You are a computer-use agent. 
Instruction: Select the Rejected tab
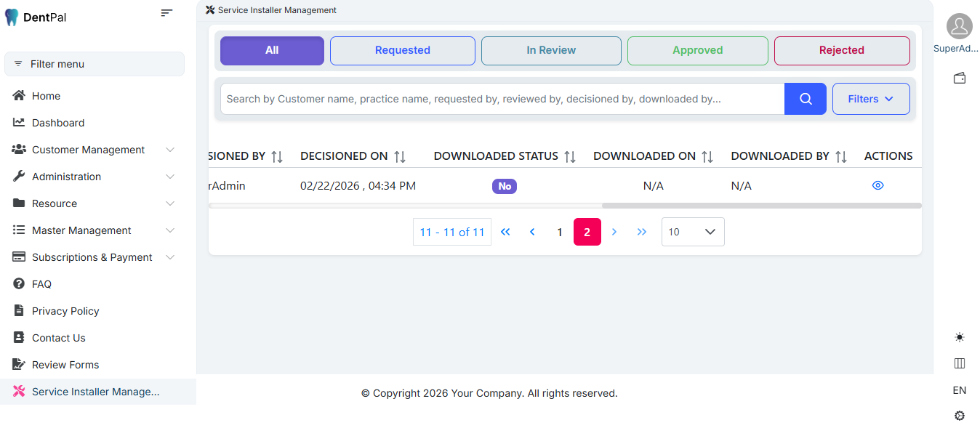point(841,50)
